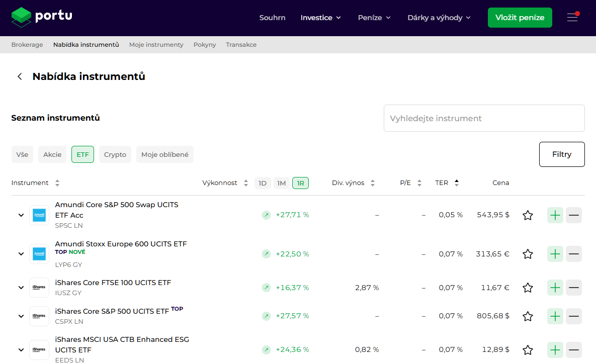Click the Portu logo
The height and width of the screenshot is (364, 596).
click(42, 17)
